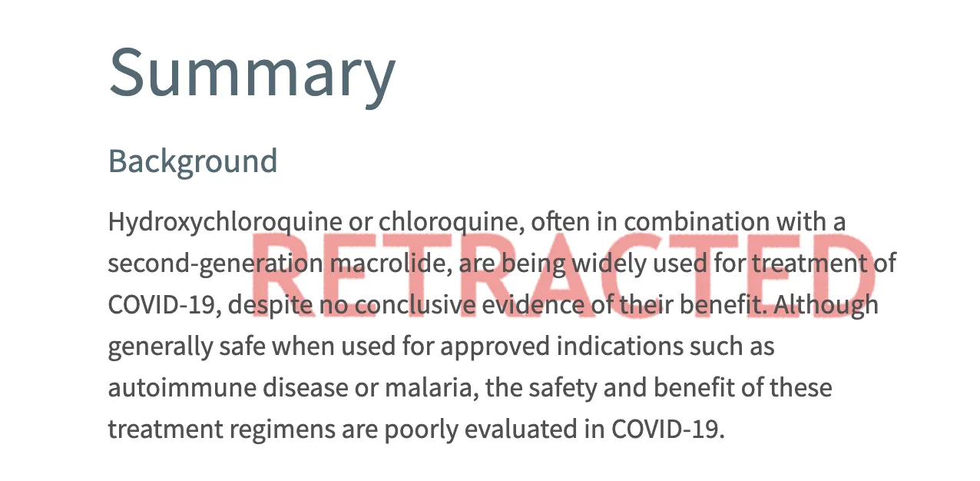Click the final COVID-19 in last line

coord(668,429)
